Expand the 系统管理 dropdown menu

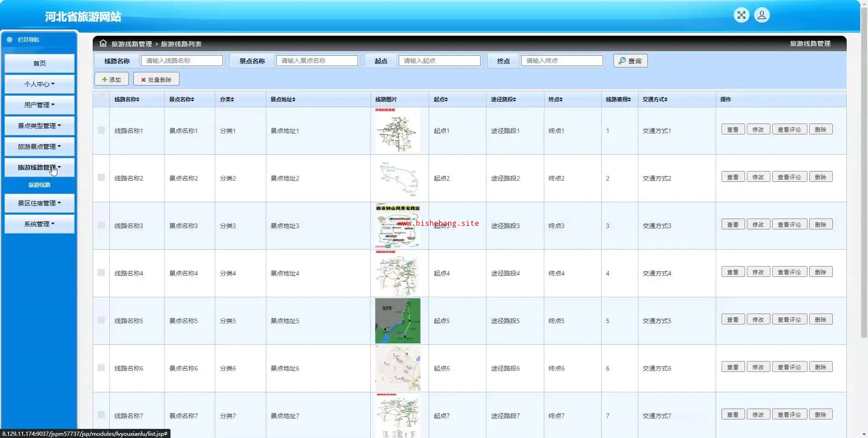39,224
